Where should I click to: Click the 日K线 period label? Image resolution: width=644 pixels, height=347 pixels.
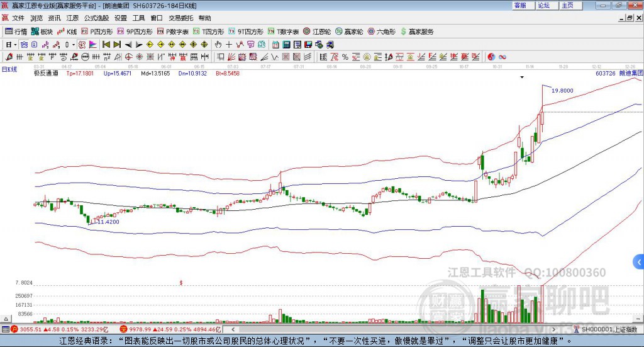coord(9,69)
